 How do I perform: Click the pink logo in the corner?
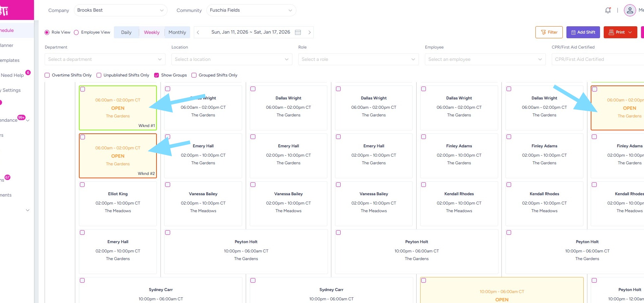(5, 11)
